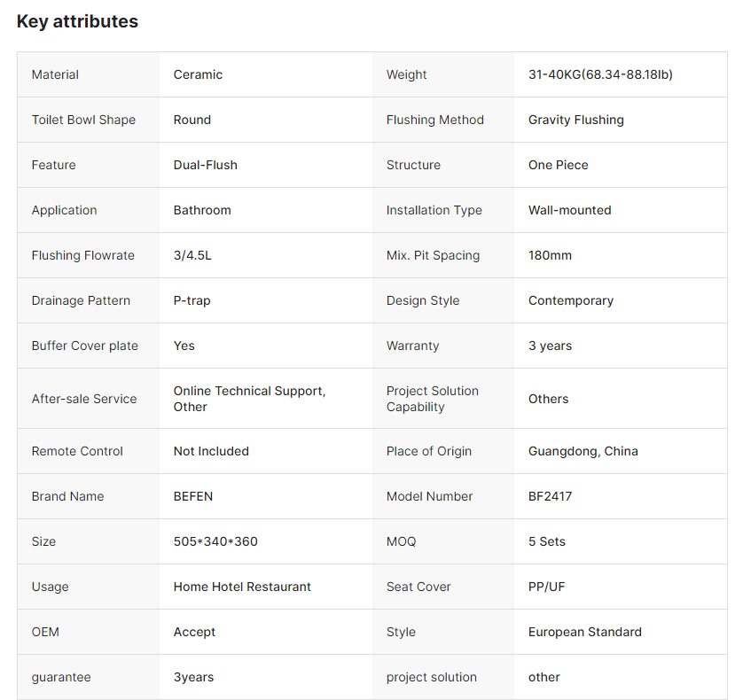The height and width of the screenshot is (700, 743).
Task: Select the Contemporary design style value
Action: (570, 300)
